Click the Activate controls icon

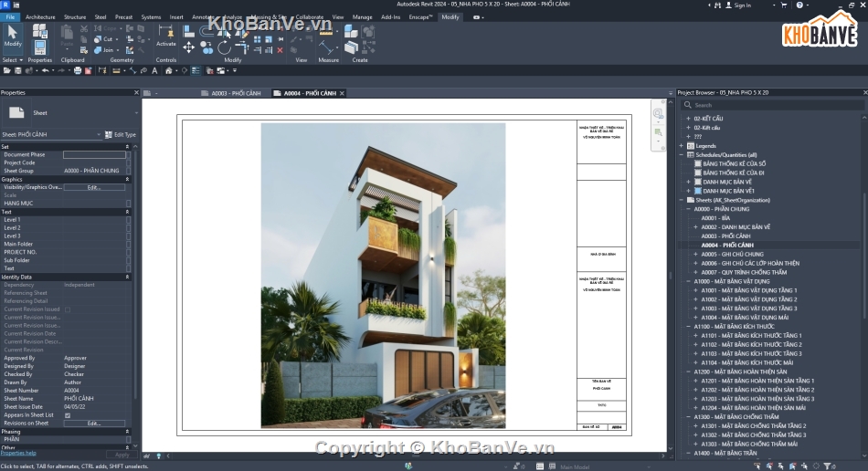(165, 35)
